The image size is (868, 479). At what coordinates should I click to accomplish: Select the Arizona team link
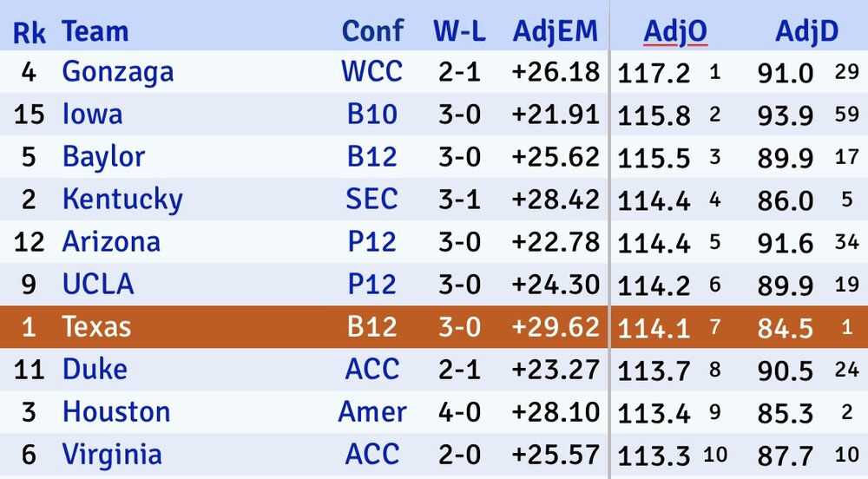coord(111,241)
